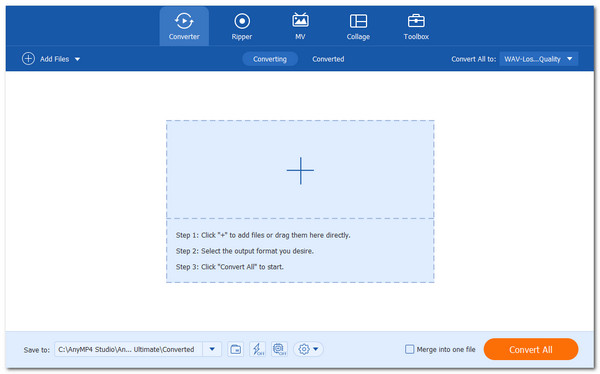Click the large plus to add files
This screenshot has width=600, height=374.
coord(300,170)
